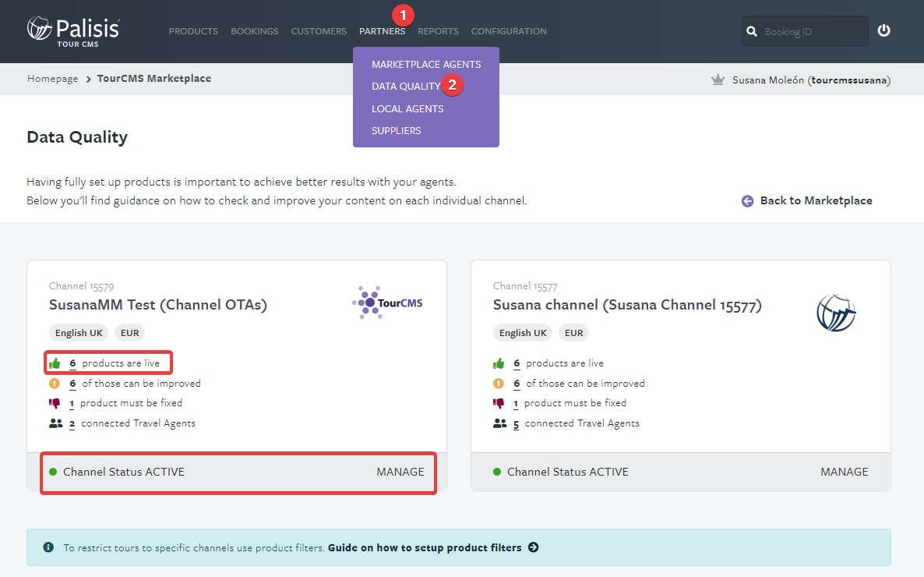Click thumbs-down icon in SusanaMM Test card

55,404
